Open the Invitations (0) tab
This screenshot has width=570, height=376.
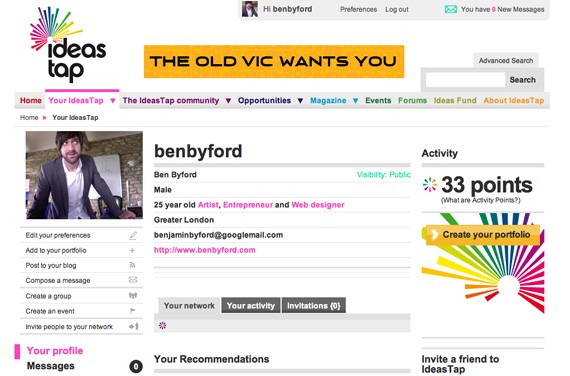pyautogui.click(x=314, y=306)
